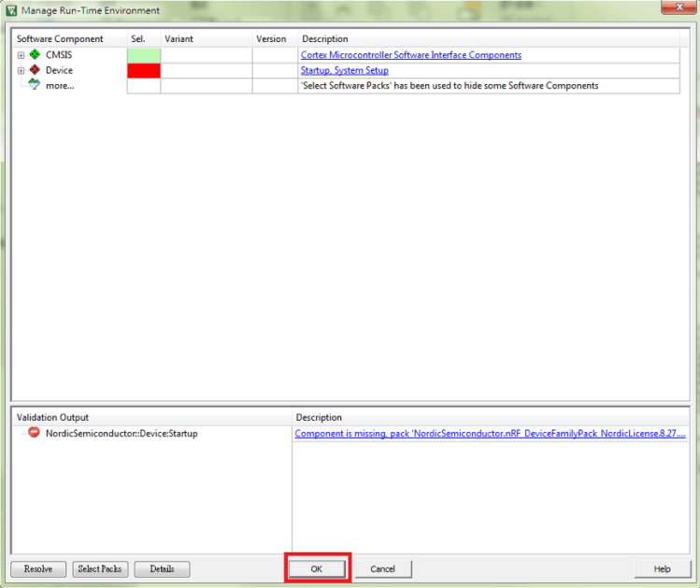The image size is (700, 588).
Task: Select NordicSemiconductor::Device:Startup validation entry
Action: [121, 434]
